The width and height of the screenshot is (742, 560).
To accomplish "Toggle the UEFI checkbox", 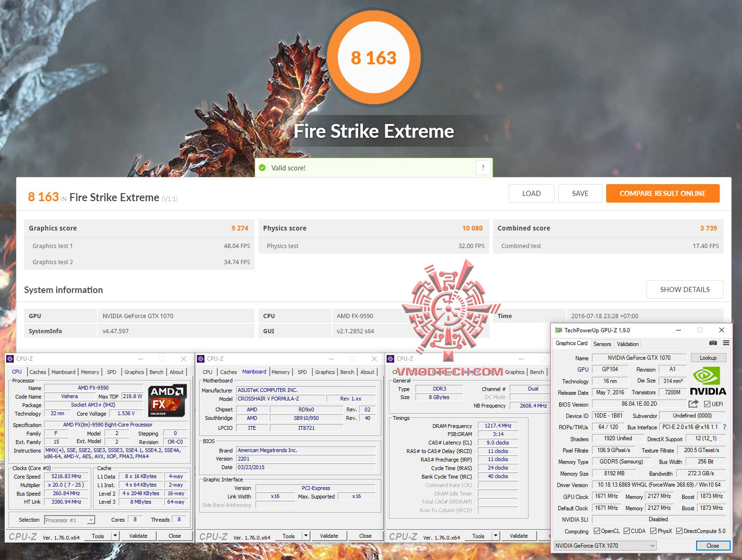I will (x=707, y=404).
